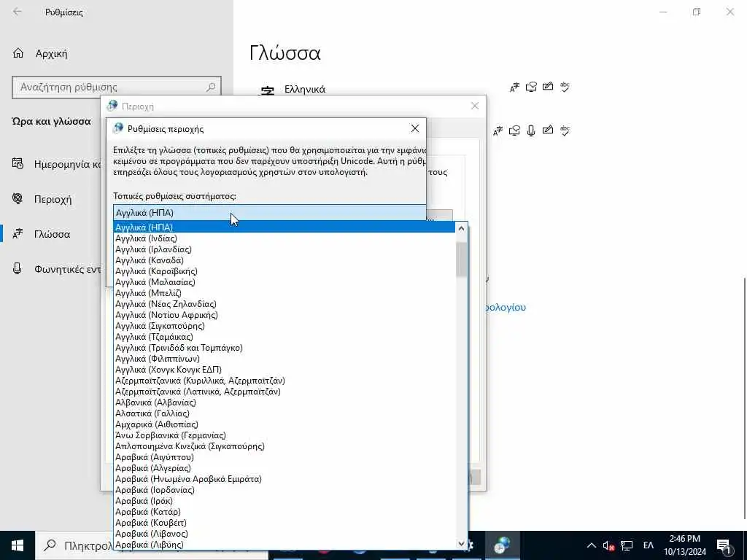Choose Αραβικά (Αιγύπτου) option
The width and height of the screenshot is (747, 560).
click(x=285, y=457)
